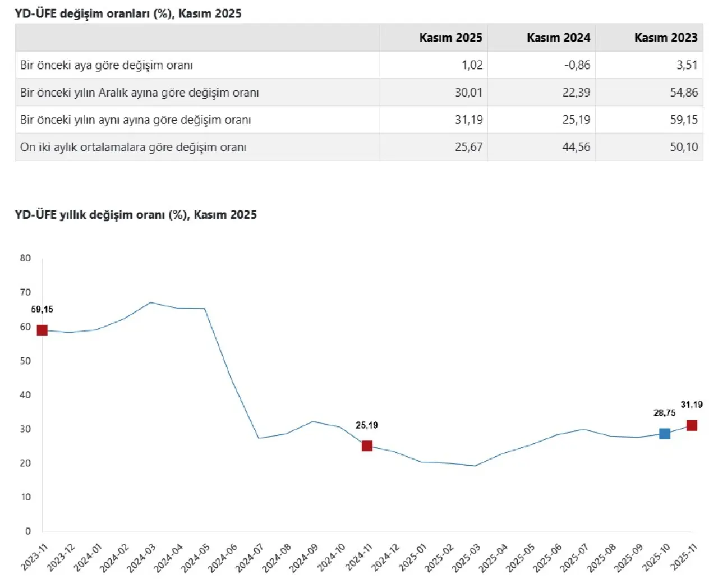Click the red 31,19 marker at 2025-11
Image resolution: width=718 pixels, height=588 pixels.
[692, 425]
